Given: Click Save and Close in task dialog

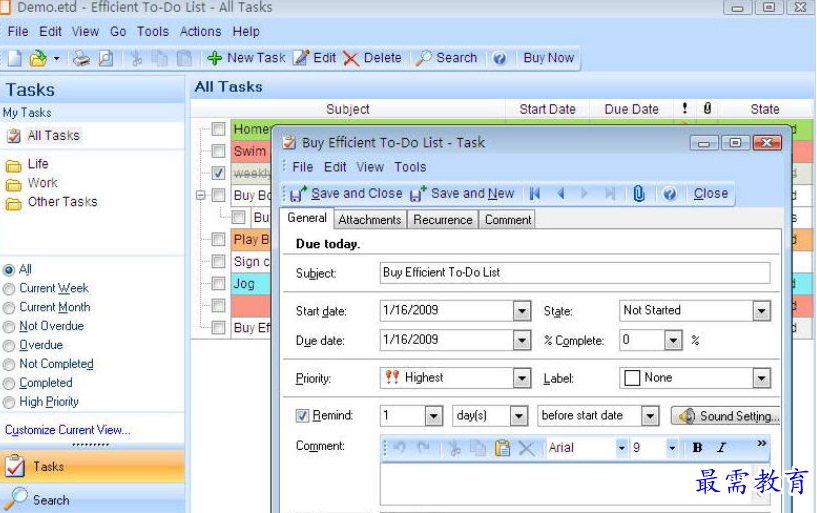Looking at the screenshot, I should pyautogui.click(x=346, y=194).
